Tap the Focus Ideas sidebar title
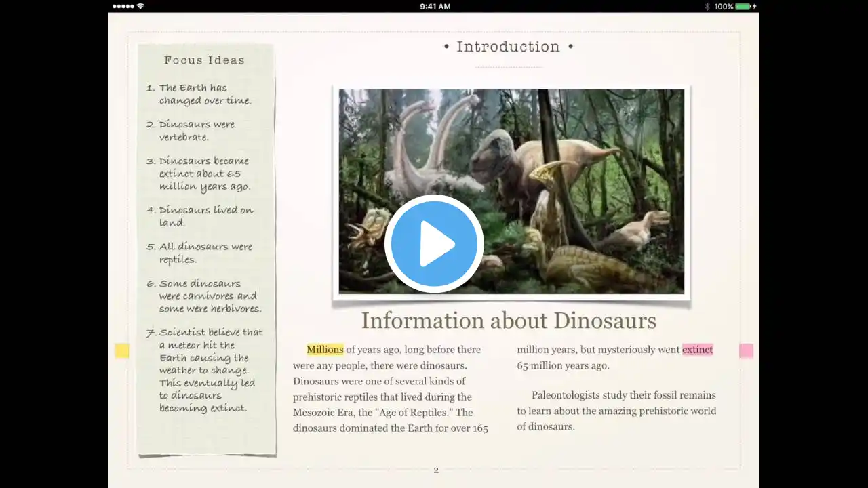The image size is (868, 488). (x=204, y=60)
